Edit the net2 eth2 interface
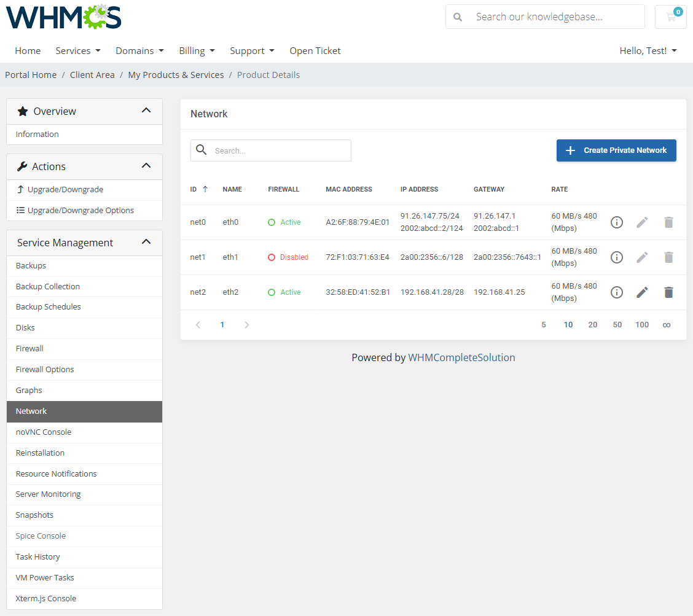693x616 pixels. 642,292
